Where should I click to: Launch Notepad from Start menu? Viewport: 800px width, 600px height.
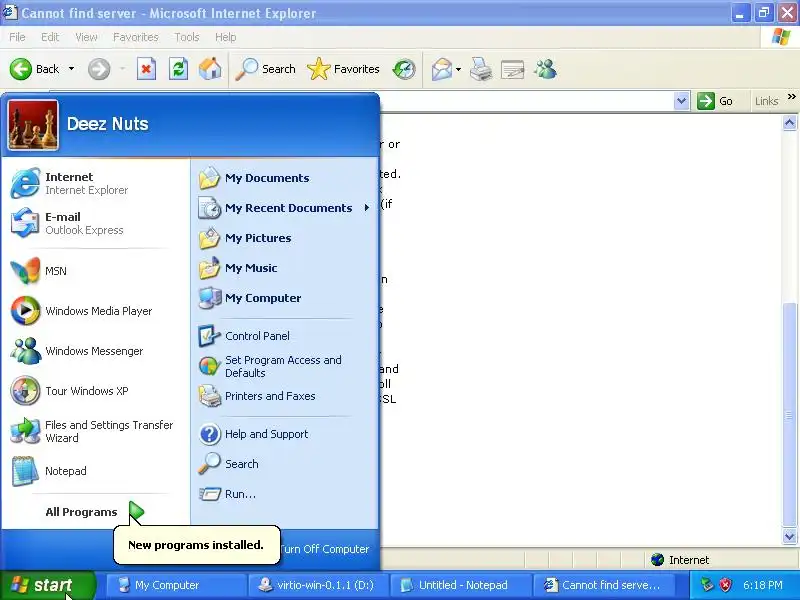pos(94,471)
